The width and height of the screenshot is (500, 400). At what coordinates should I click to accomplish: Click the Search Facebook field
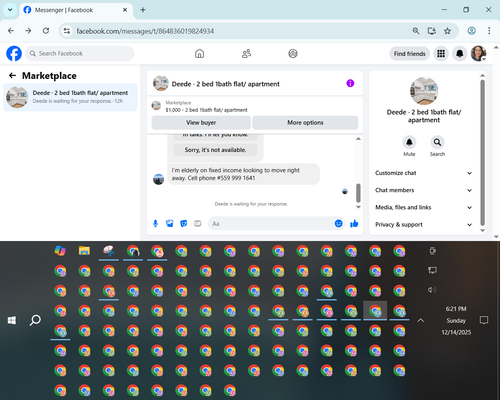click(x=80, y=53)
